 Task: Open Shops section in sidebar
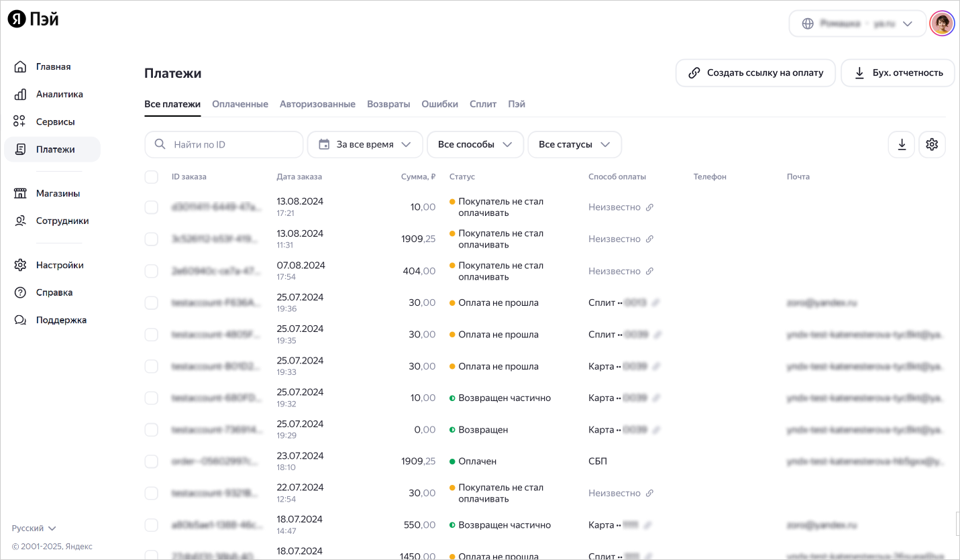[58, 194]
